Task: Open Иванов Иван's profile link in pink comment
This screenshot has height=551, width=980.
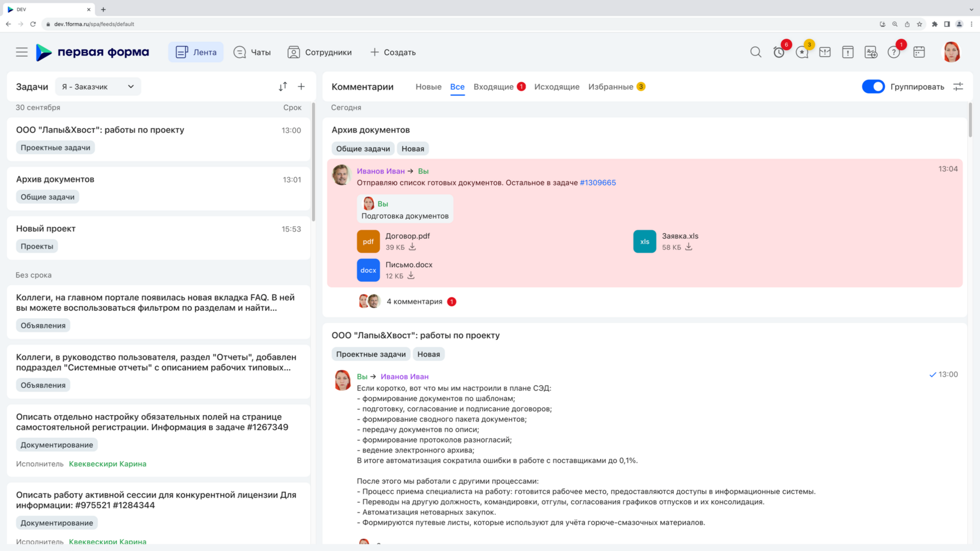Action: point(380,171)
